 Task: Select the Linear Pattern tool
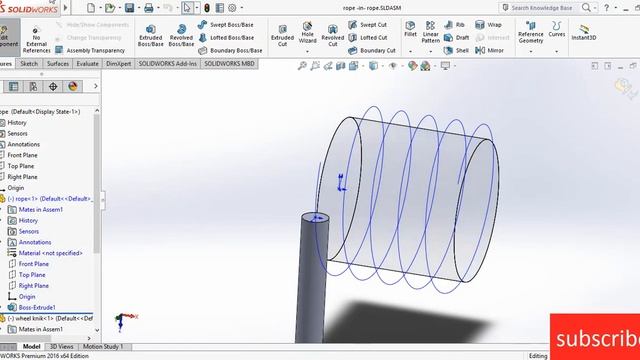(431, 32)
